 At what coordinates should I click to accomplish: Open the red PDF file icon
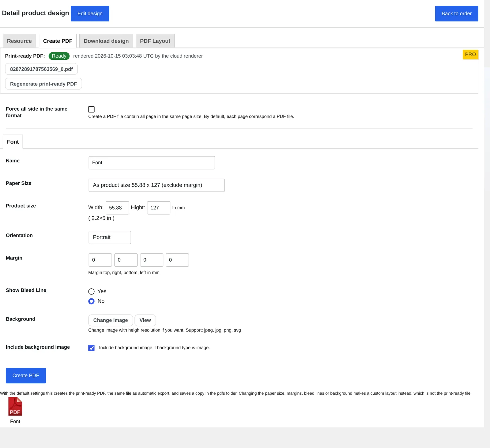pyautogui.click(x=15, y=406)
